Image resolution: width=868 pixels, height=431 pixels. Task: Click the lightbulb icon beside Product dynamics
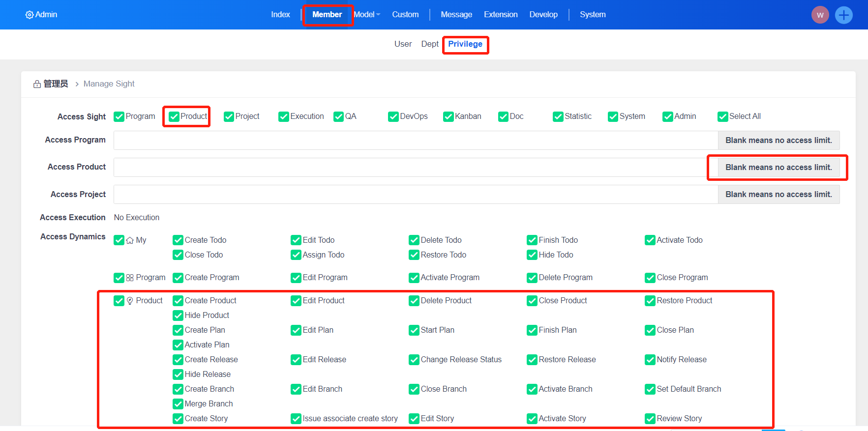coord(130,301)
